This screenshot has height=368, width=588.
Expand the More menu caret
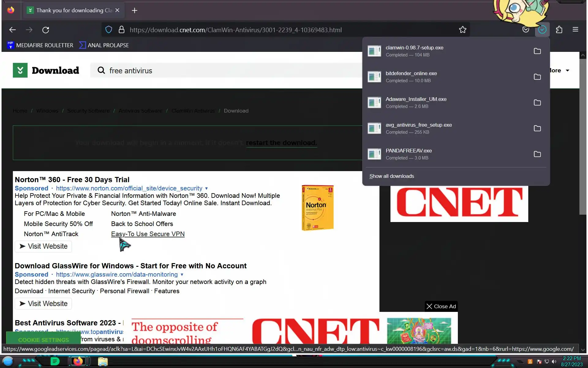pyautogui.click(x=567, y=71)
